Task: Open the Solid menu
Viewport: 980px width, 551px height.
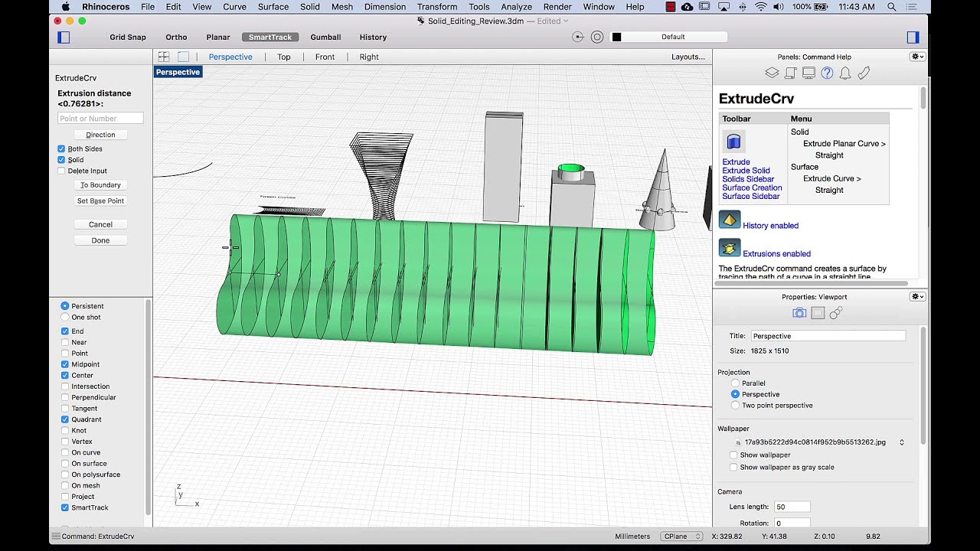Action: point(310,7)
